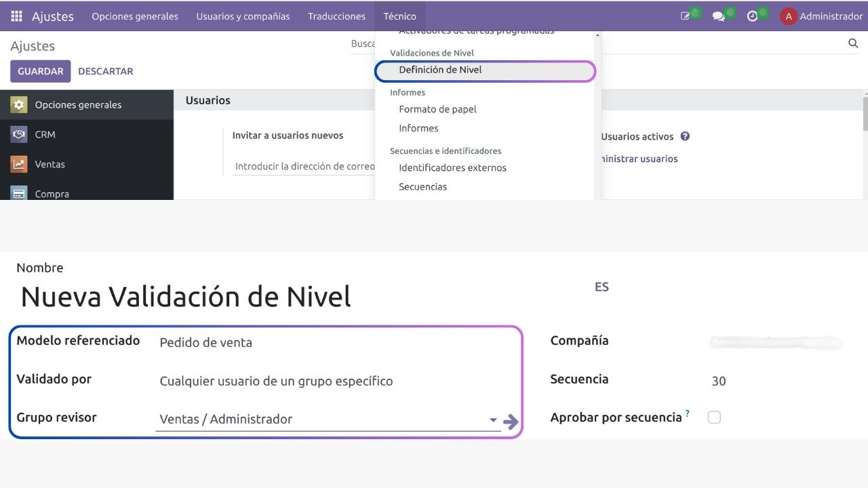Screen dimensions: 868x488
Task: Click the Compra card icon
Action: 19,193
